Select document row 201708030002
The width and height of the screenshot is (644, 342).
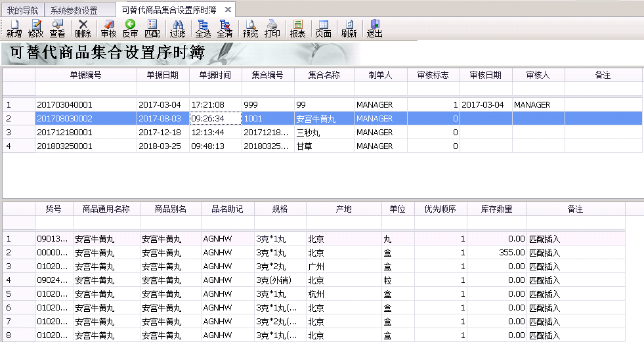[322, 119]
